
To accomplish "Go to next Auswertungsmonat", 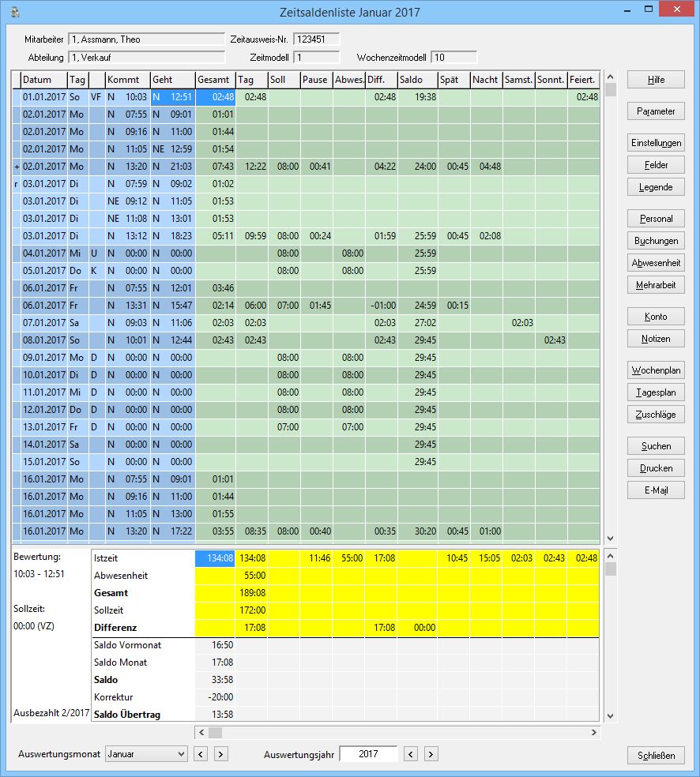I will pyautogui.click(x=220, y=754).
